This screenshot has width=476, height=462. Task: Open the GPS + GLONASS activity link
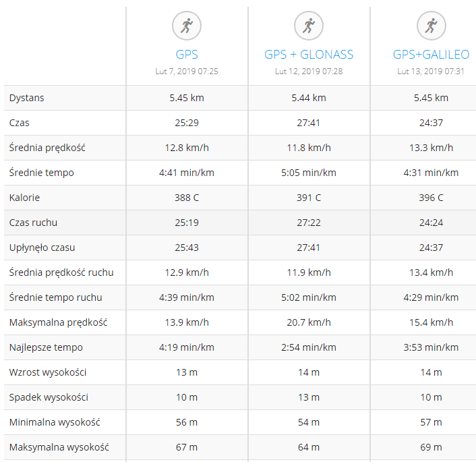[309, 55]
